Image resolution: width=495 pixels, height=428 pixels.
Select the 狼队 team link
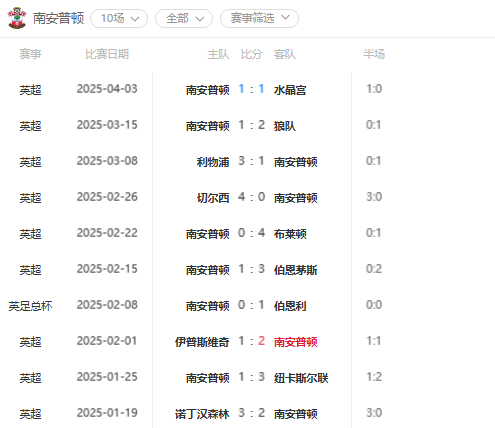click(285, 126)
